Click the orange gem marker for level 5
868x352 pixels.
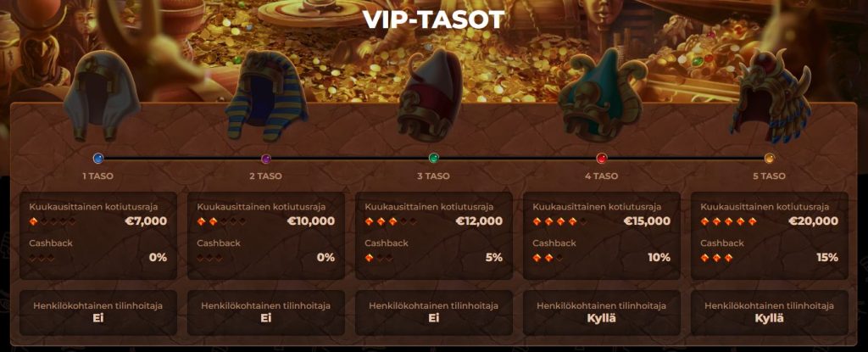[770, 159]
